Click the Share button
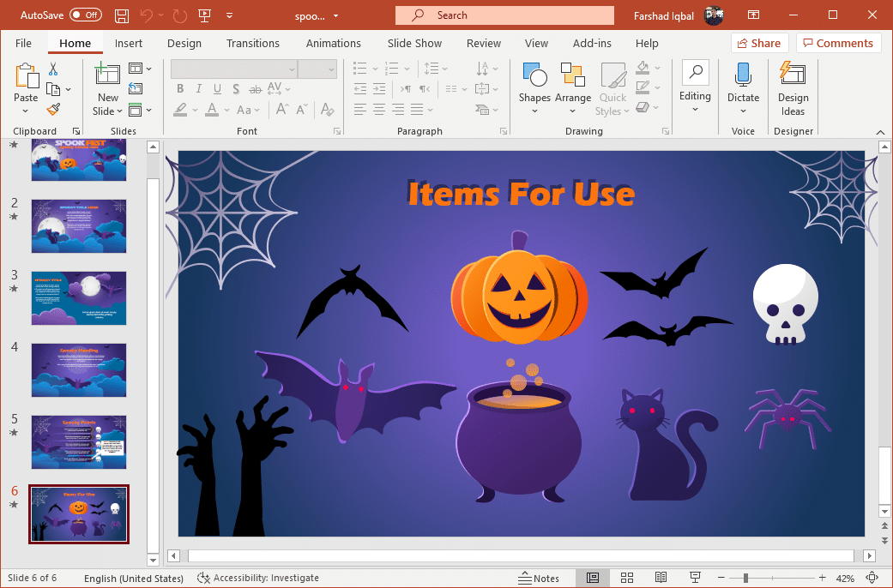 coord(758,44)
